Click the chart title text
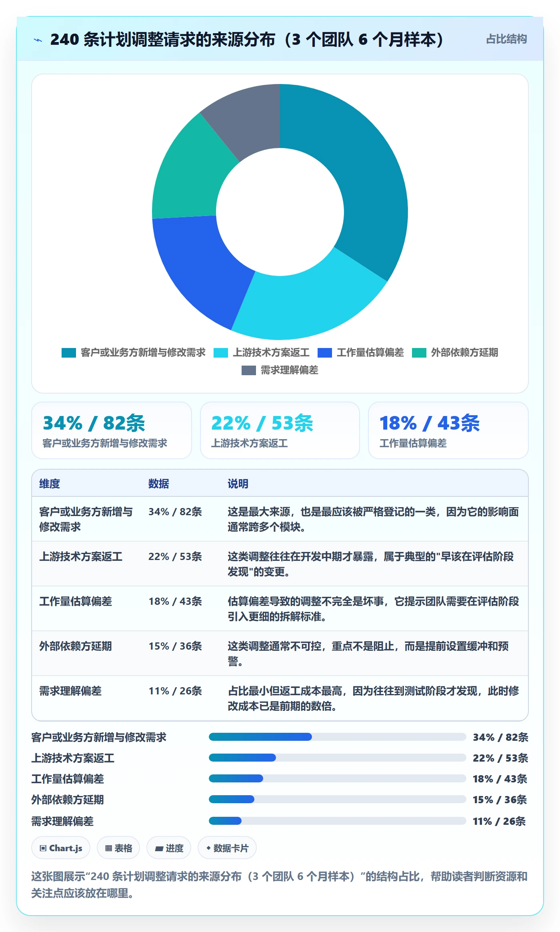 pos(247,40)
